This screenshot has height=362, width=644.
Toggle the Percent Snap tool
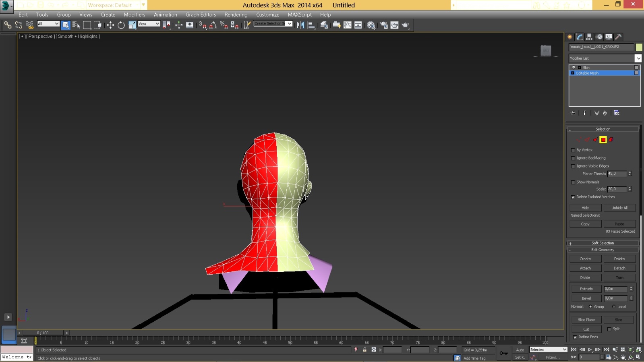pos(224,25)
